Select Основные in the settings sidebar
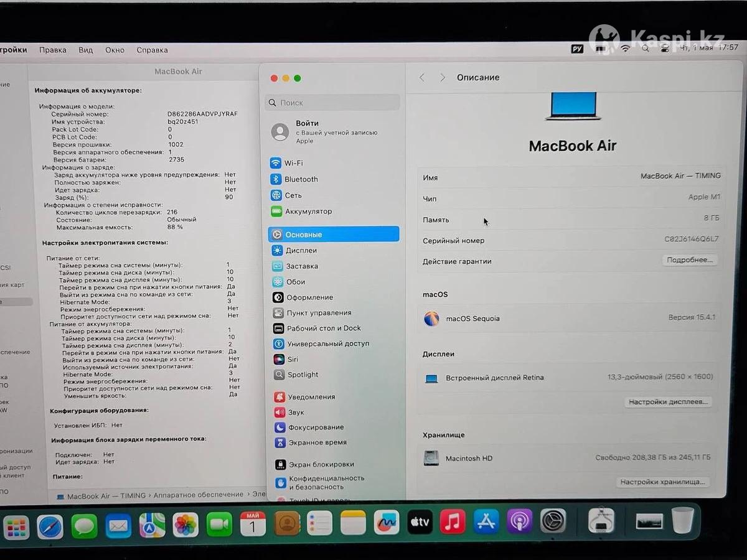 tap(334, 235)
